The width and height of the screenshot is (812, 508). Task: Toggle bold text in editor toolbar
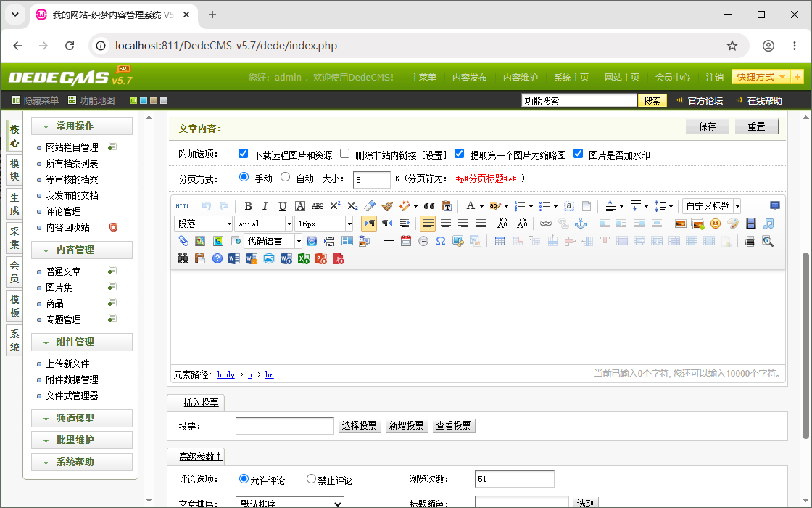pyautogui.click(x=248, y=206)
